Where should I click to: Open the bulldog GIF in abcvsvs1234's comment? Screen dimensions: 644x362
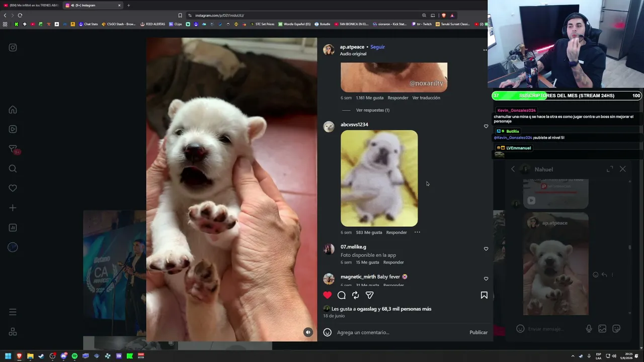(x=379, y=178)
